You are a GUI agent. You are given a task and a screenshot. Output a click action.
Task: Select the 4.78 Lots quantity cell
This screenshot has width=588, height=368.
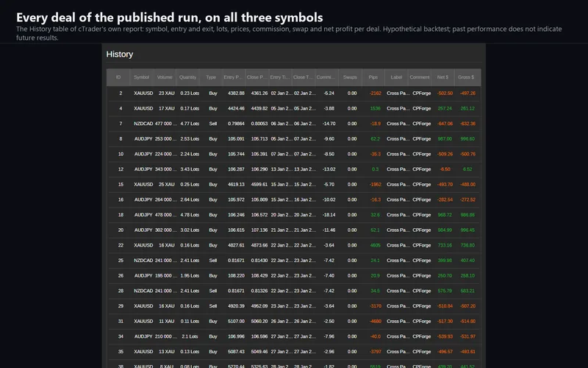coord(190,215)
